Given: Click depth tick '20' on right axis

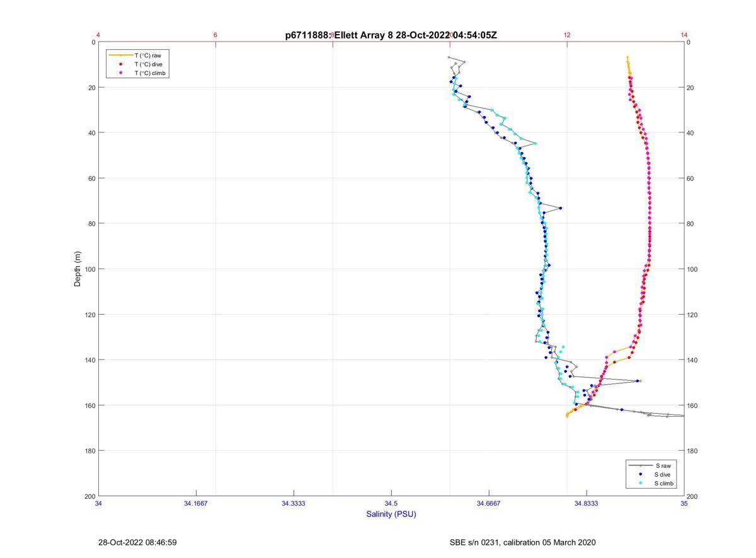Looking at the screenshot, I should click(x=690, y=88).
